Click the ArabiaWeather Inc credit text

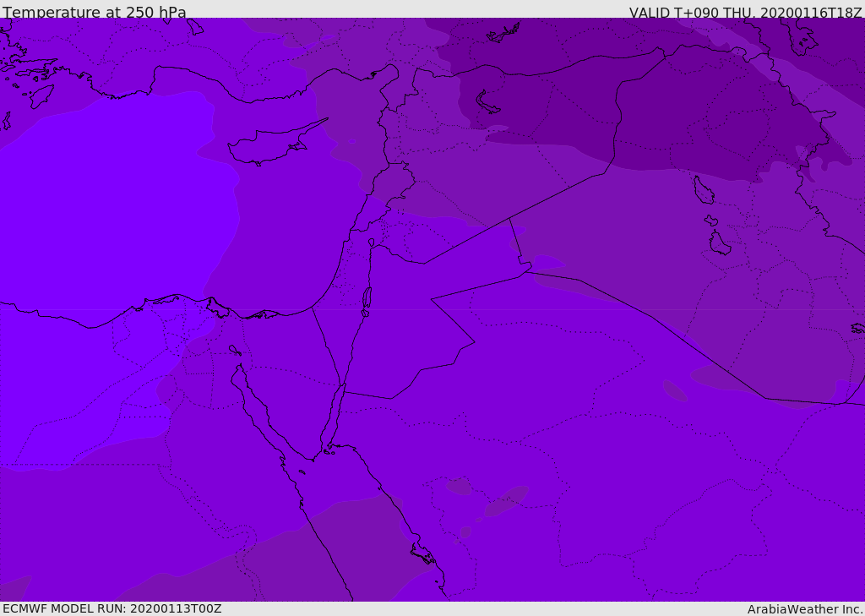(x=804, y=609)
